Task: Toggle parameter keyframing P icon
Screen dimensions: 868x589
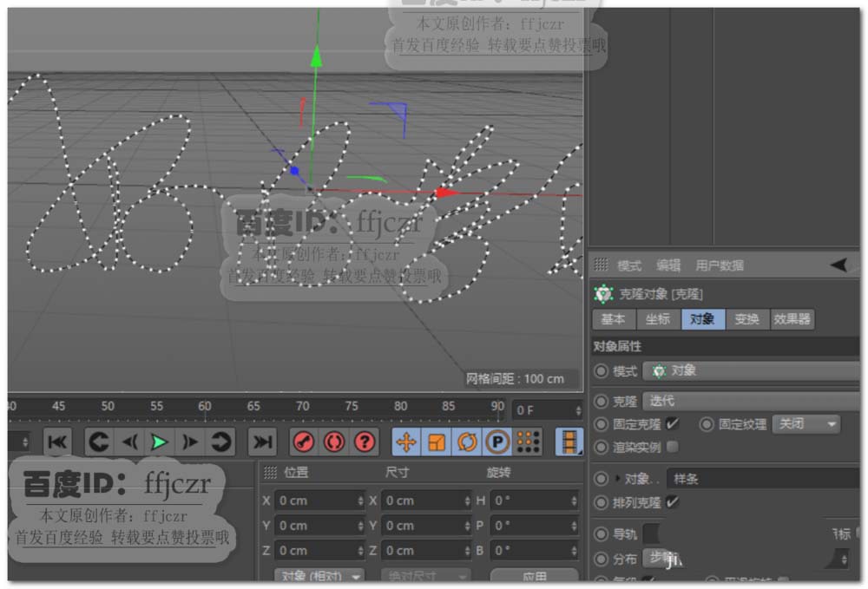Action: tap(497, 442)
